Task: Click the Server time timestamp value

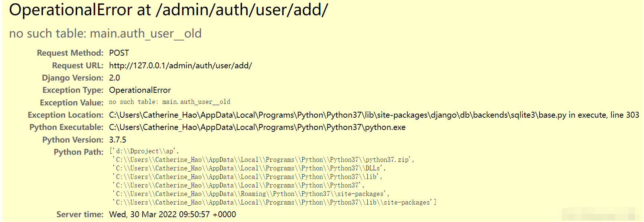Action: pos(172,215)
